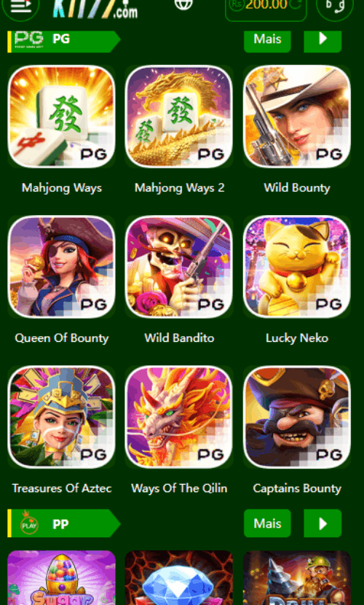Screen dimensions: 364x605
Task: Open the hamburger menu icon
Action: click(x=20, y=6)
